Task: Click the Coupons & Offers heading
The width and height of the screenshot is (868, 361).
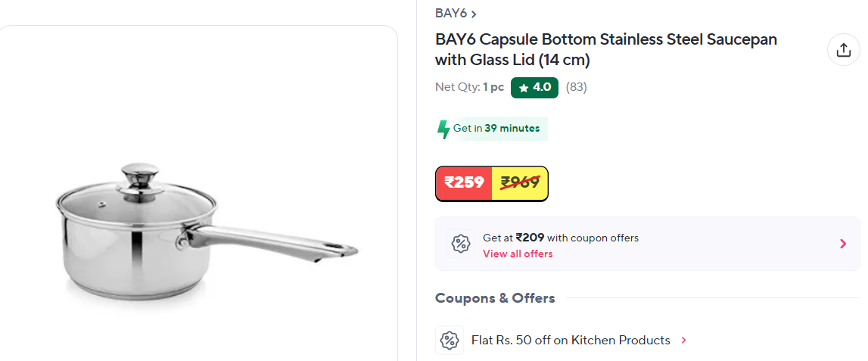Action: point(495,298)
